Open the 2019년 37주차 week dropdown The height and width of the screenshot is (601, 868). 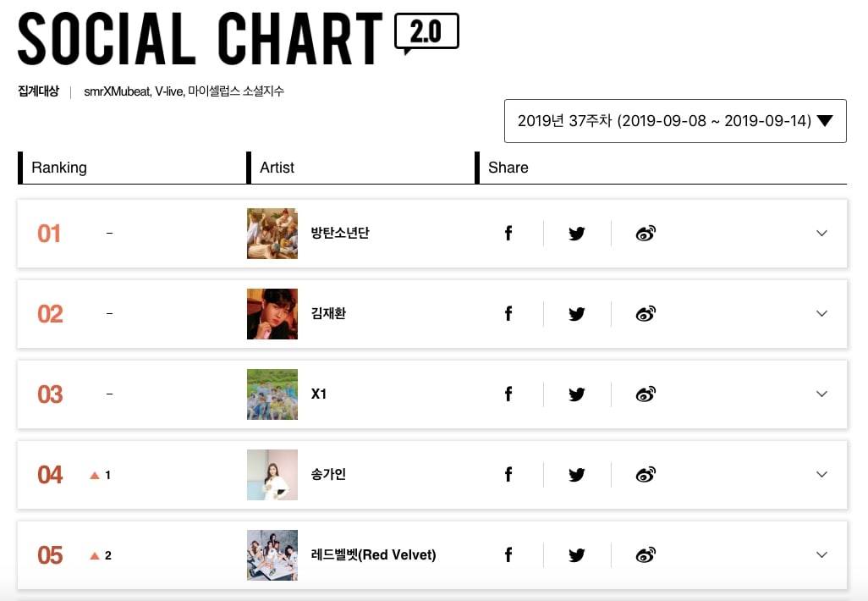pos(675,121)
